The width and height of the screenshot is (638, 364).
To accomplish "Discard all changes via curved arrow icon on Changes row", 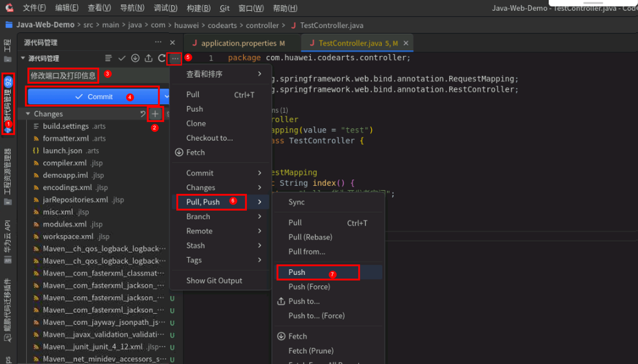I will click(143, 114).
